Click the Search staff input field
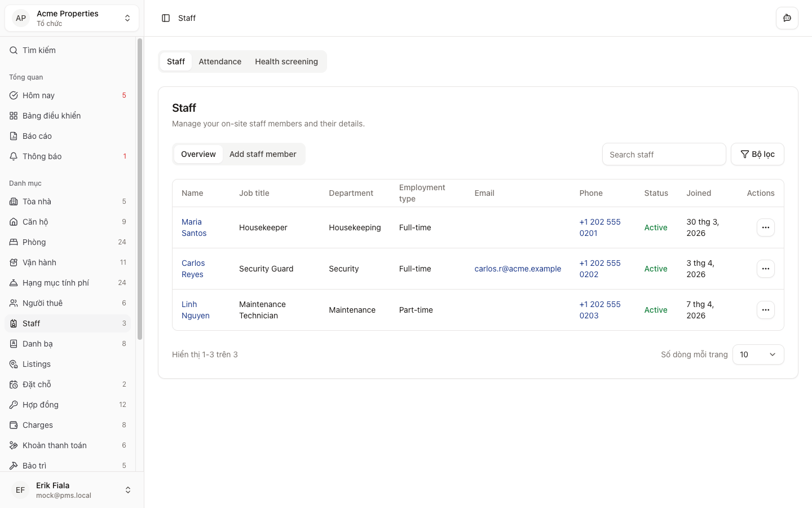 click(x=664, y=154)
